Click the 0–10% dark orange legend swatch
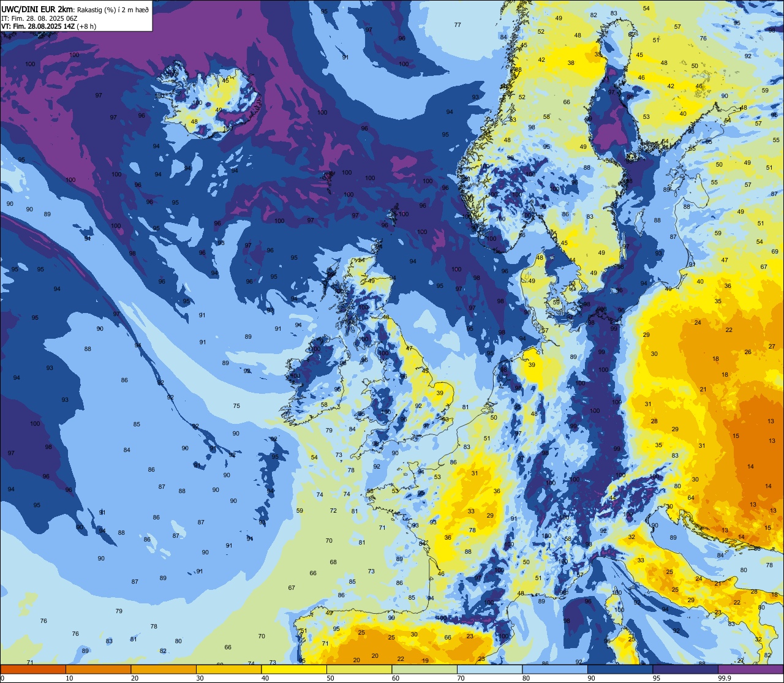The width and height of the screenshot is (784, 683). point(33,669)
